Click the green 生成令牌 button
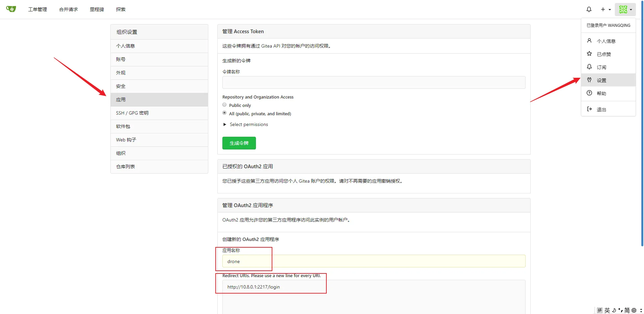 (239, 143)
